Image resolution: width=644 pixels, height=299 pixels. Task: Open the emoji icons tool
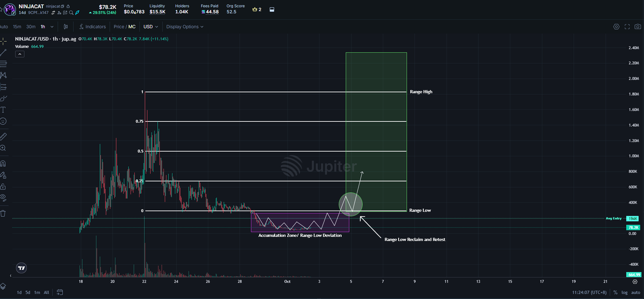[x=3, y=121]
